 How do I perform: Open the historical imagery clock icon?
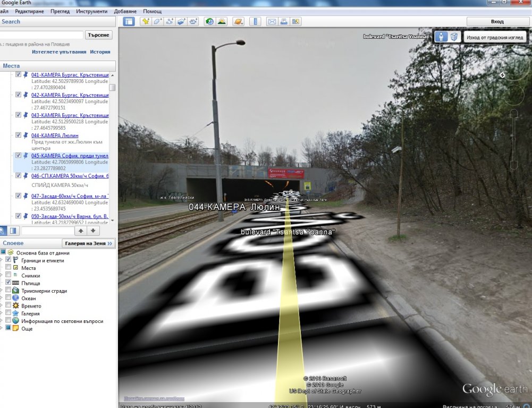pos(209,22)
